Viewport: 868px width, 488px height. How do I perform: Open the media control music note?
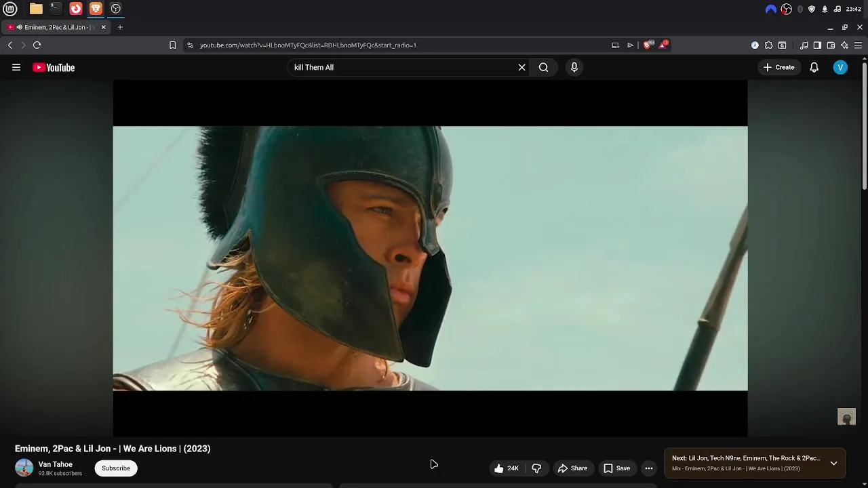click(x=804, y=45)
